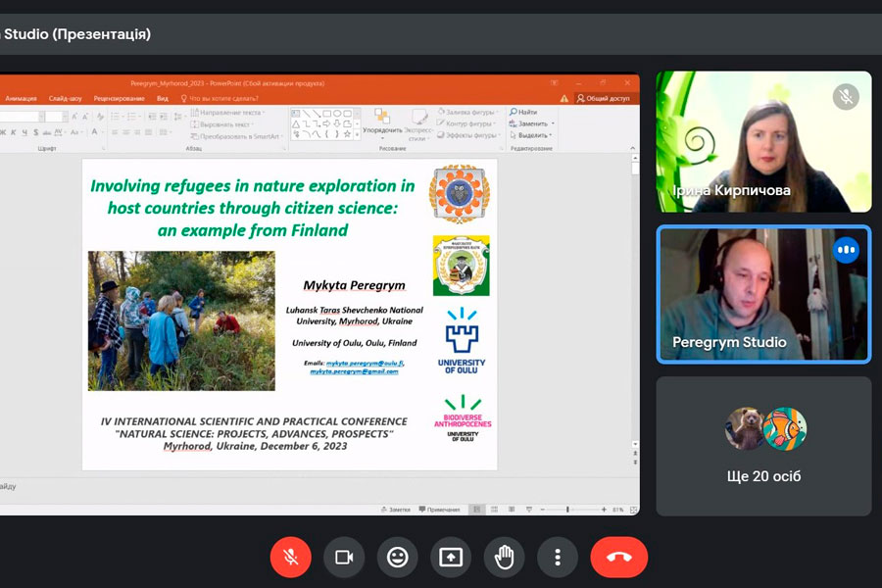The image size is (882, 588).
Task: Click the Общий доступ share button
Action: click(x=603, y=98)
